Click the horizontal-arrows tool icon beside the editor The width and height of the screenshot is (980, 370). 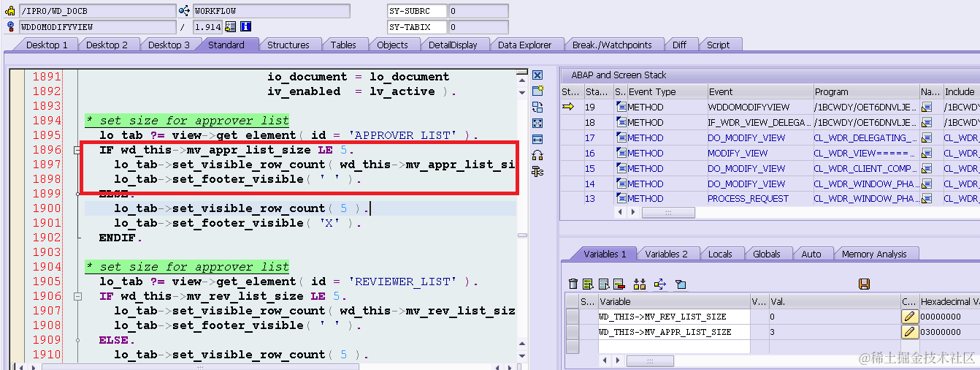pos(537,139)
